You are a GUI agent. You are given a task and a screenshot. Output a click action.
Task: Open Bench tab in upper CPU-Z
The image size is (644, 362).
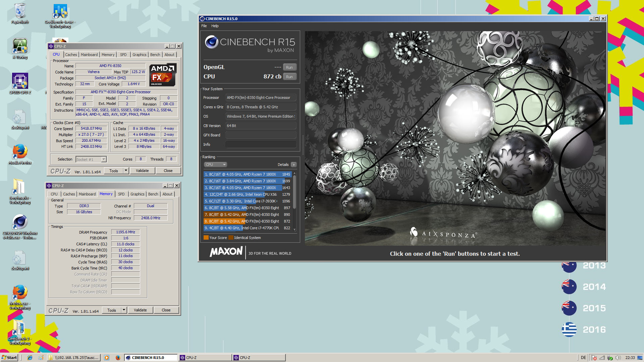click(x=155, y=55)
